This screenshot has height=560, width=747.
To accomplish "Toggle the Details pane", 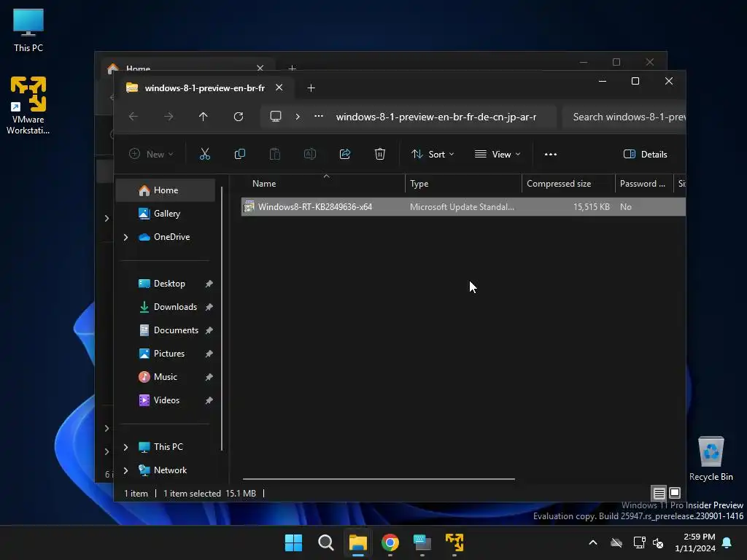I will point(645,155).
